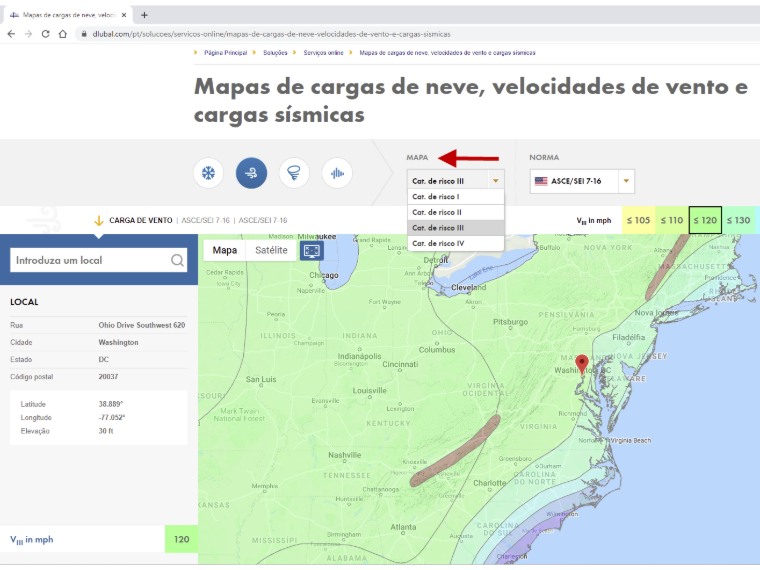760x570 pixels.
Task: Choose Cat. de risco I option
Action: [x=456, y=197]
